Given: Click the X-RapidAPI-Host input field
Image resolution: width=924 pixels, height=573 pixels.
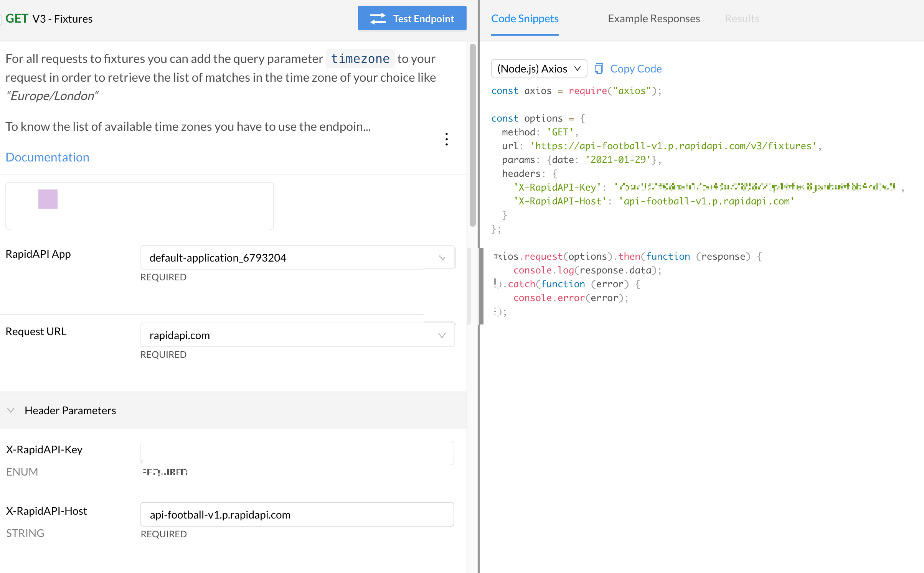Looking at the screenshot, I should (297, 515).
